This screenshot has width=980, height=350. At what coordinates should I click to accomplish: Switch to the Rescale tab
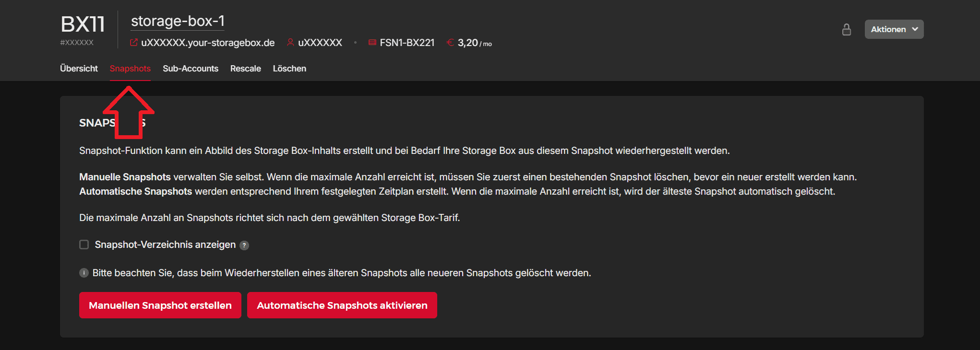pyautogui.click(x=246, y=69)
